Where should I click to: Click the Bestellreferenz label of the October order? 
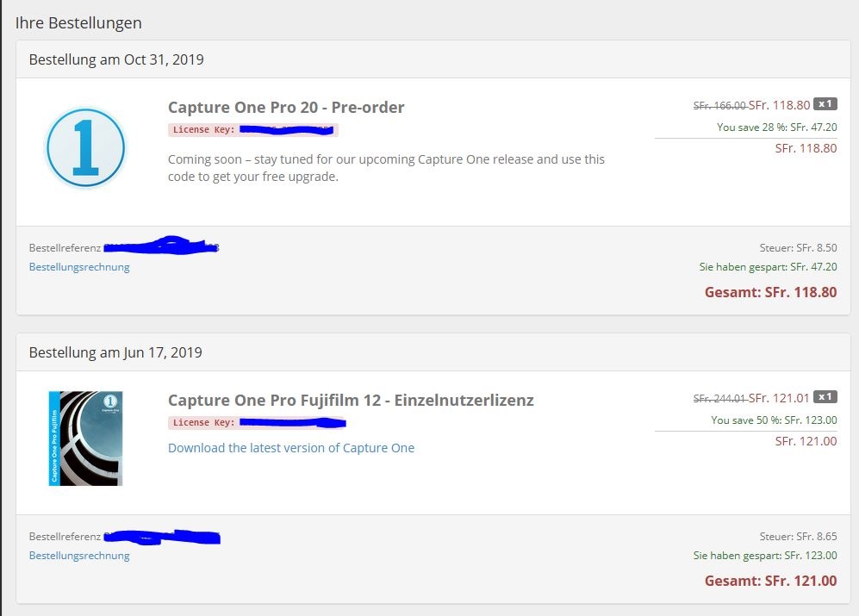coord(65,248)
